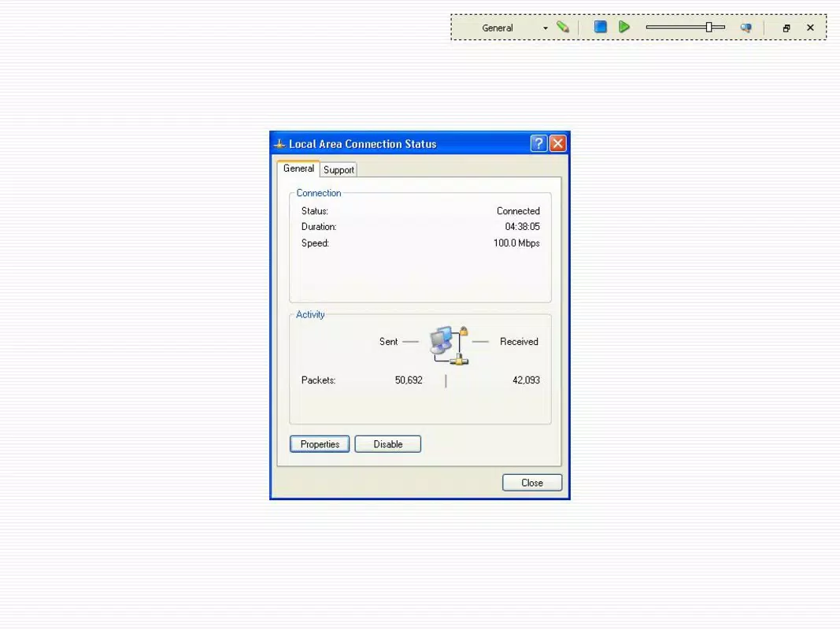
Task: Click the Activity group heading
Action: point(310,314)
